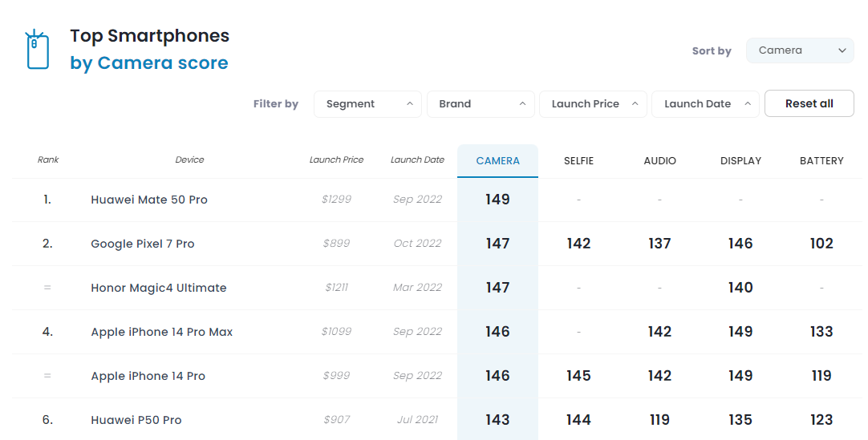The height and width of the screenshot is (440, 868).
Task: Click Honor Magic4 Ultimate camera score 147
Action: pos(497,288)
